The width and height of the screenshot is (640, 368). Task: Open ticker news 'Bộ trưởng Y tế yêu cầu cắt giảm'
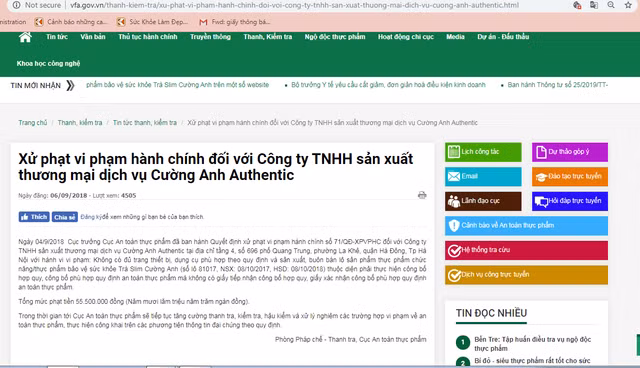[x=388, y=85]
